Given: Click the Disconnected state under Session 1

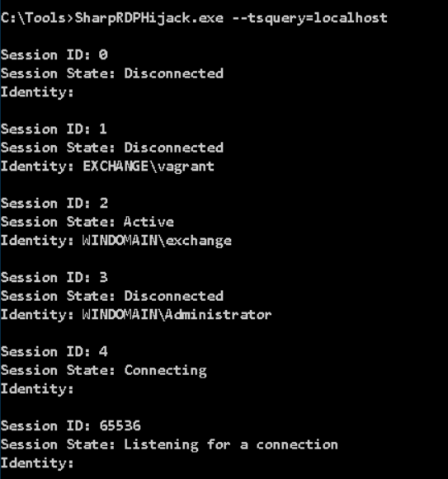Looking at the screenshot, I should coord(174,148).
